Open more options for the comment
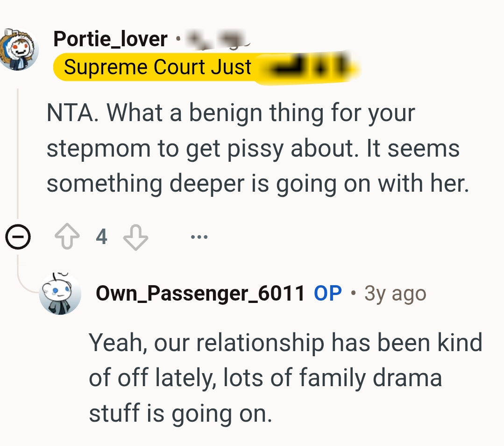Viewport: 504px width, 446px height. click(199, 237)
